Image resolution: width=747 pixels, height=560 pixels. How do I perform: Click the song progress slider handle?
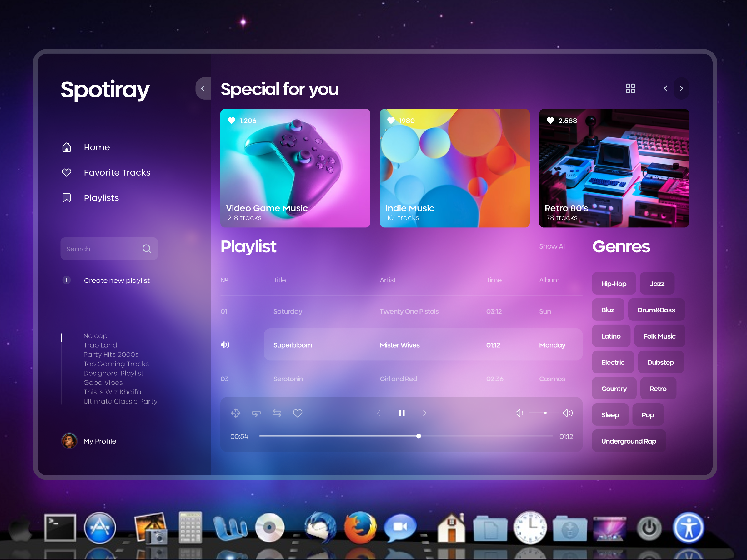click(419, 436)
